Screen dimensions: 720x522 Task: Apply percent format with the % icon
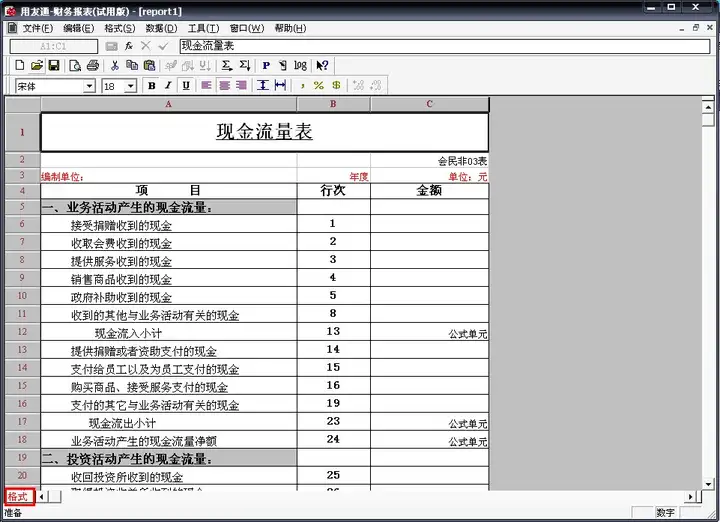(x=319, y=85)
